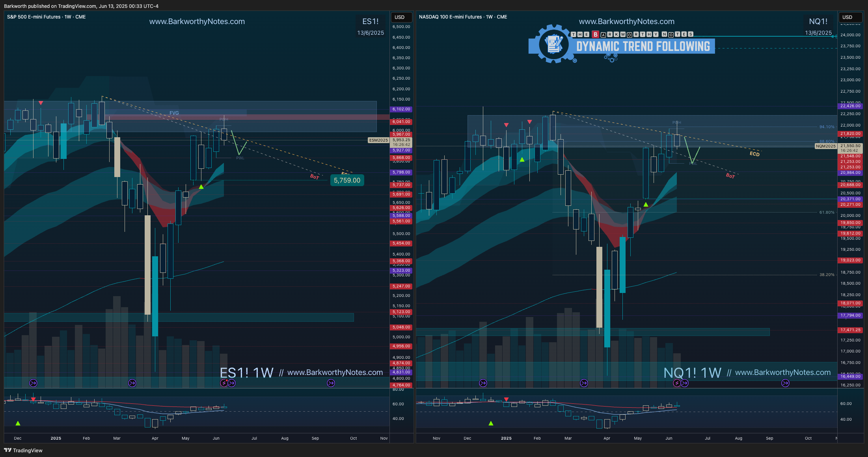Open the USD currency dropdown on ES chart
Screen dimensions: 868x457
(401, 17)
